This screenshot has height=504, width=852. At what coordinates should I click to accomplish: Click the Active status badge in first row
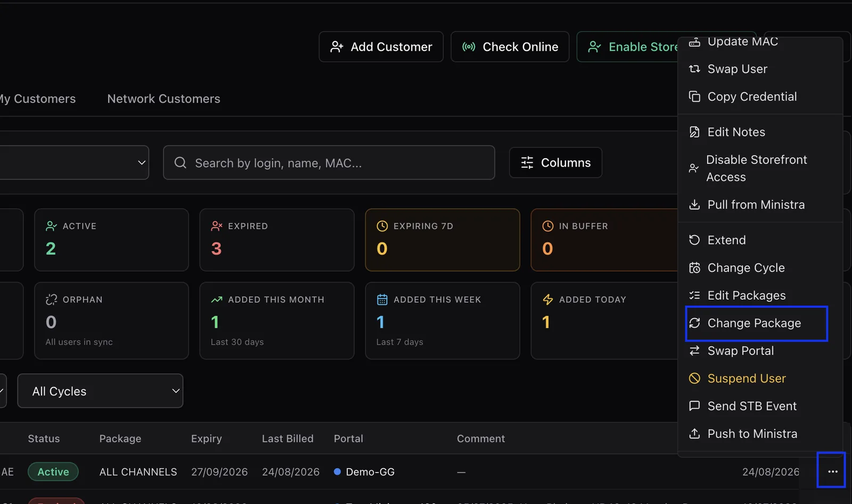53,472
